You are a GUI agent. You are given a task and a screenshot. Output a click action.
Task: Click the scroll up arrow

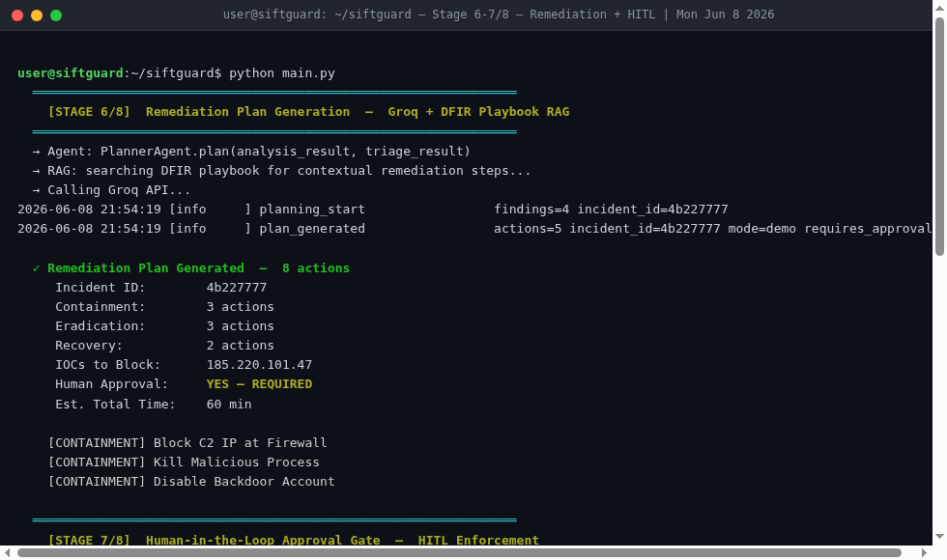click(x=939, y=8)
